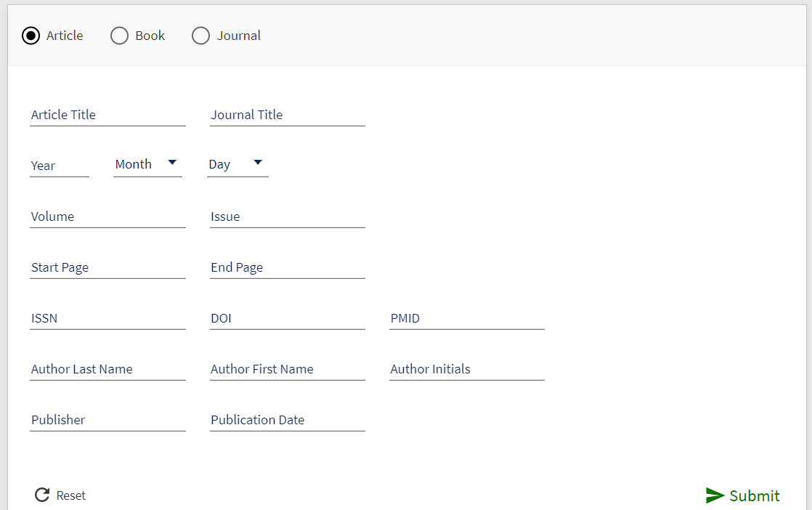Focus the Issue input field

[x=287, y=216]
